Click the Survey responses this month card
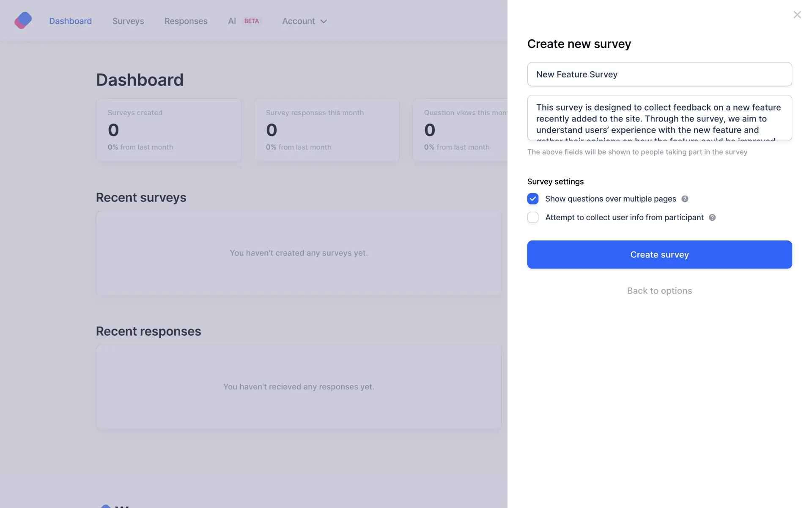Screen dimensions: 812x508 (326, 130)
